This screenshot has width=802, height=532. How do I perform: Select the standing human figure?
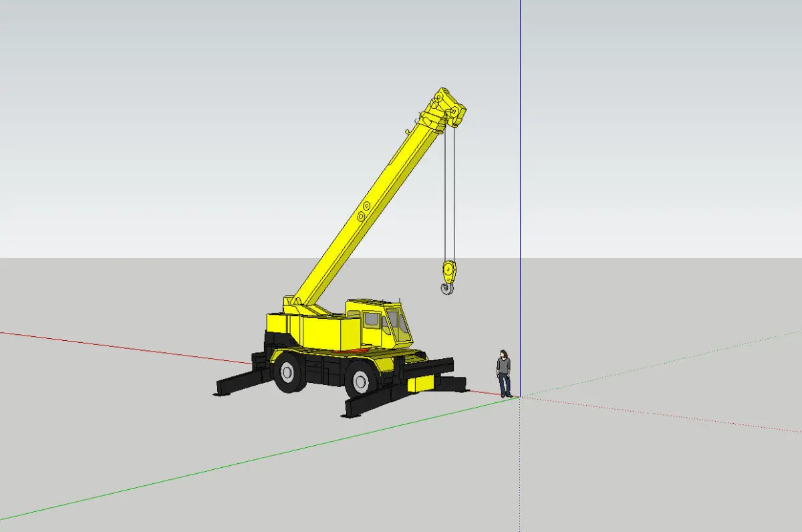pyautogui.click(x=504, y=372)
